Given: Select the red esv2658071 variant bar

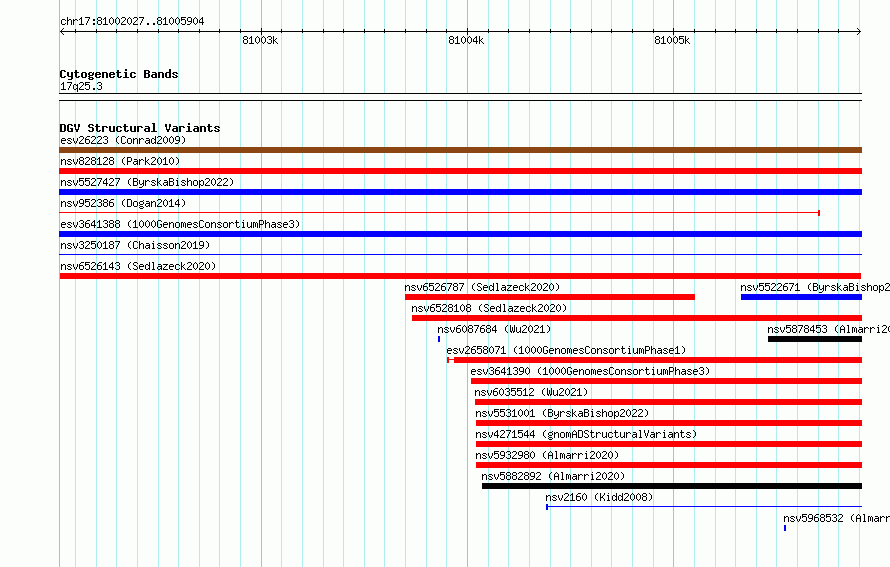Looking at the screenshot, I should coord(654,360).
